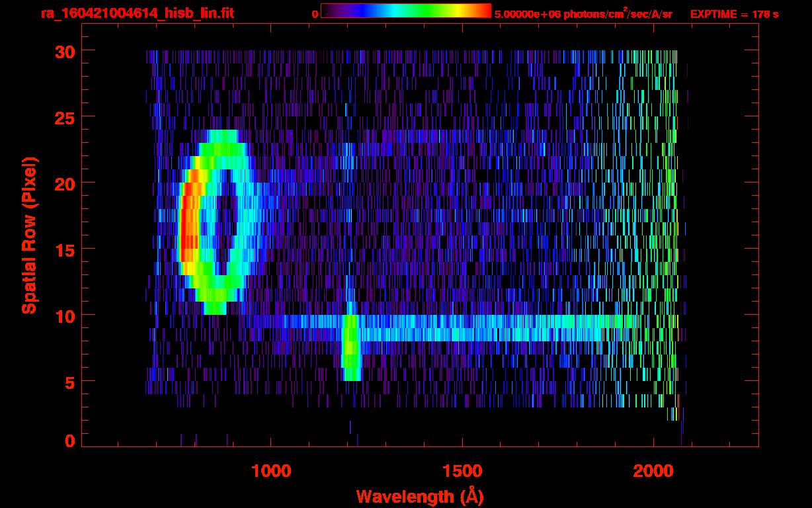Click the 1500 wavelength tick label
The width and height of the screenshot is (812, 508).
coord(462,471)
